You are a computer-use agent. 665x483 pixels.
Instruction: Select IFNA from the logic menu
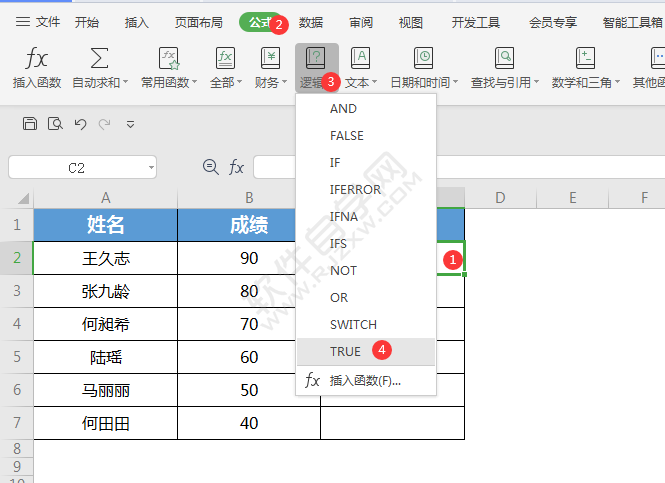(x=366, y=217)
